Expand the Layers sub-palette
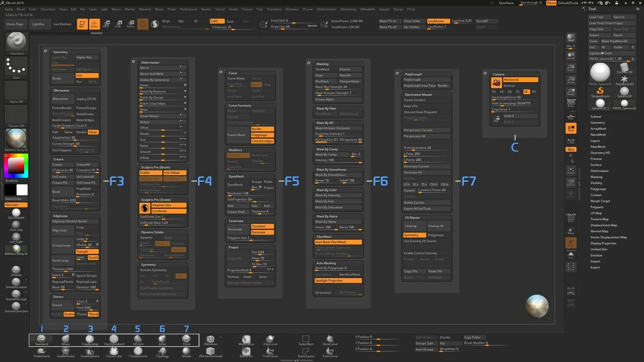Image resolution: width=644 pixels, height=362 pixels. click(595, 141)
